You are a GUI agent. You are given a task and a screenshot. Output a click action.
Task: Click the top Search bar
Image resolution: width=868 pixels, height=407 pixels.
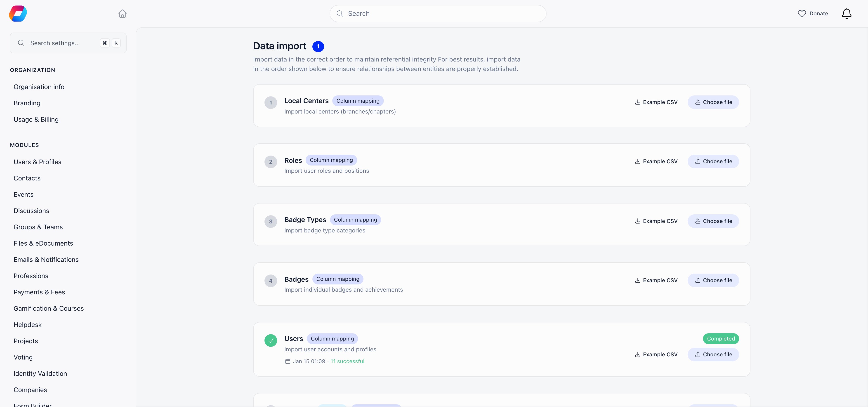pyautogui.click(x=438, y=14)
